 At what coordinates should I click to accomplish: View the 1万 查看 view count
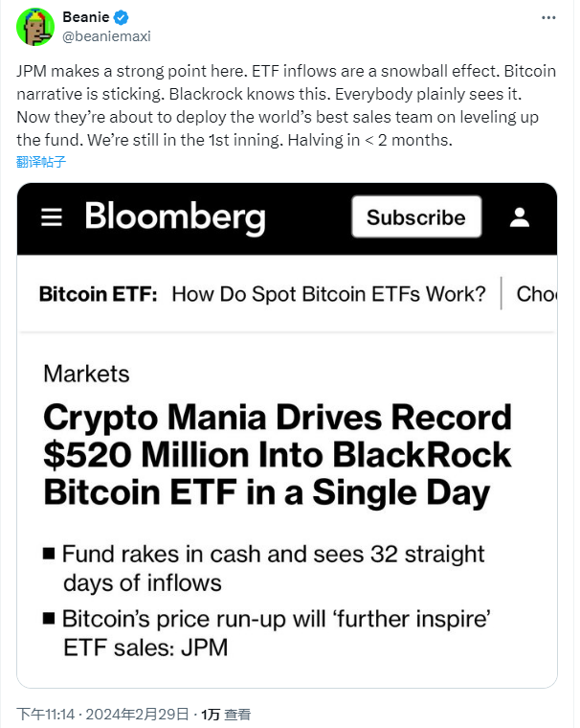point(224,715)
